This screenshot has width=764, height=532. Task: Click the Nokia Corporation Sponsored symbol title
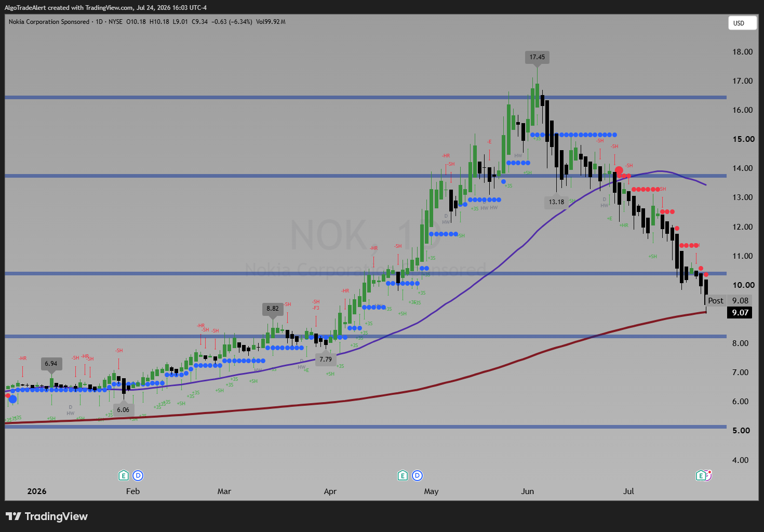[49, 22]
